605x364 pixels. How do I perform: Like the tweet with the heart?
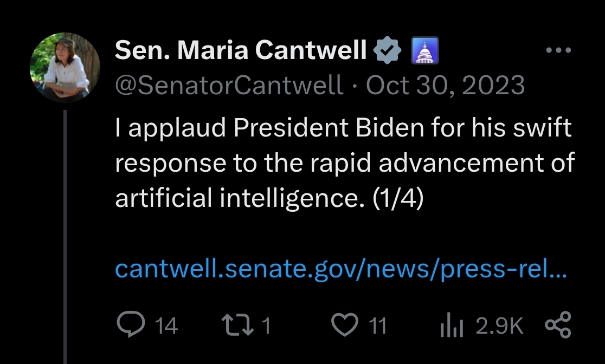pos(345,326)
